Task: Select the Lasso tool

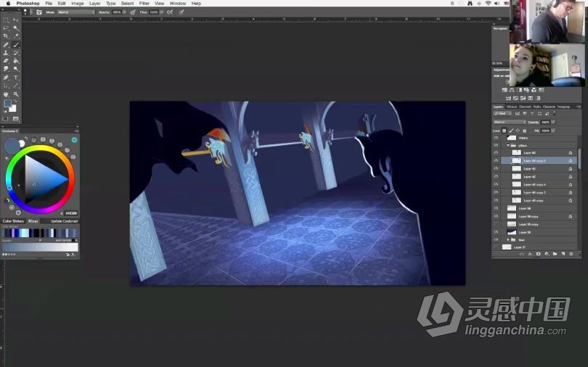Action: point(6,28)
